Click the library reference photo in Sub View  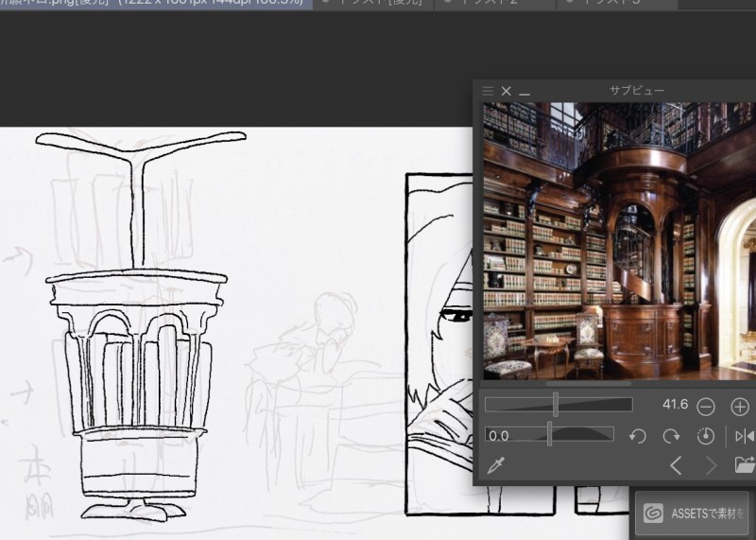(x=619, y=241)
